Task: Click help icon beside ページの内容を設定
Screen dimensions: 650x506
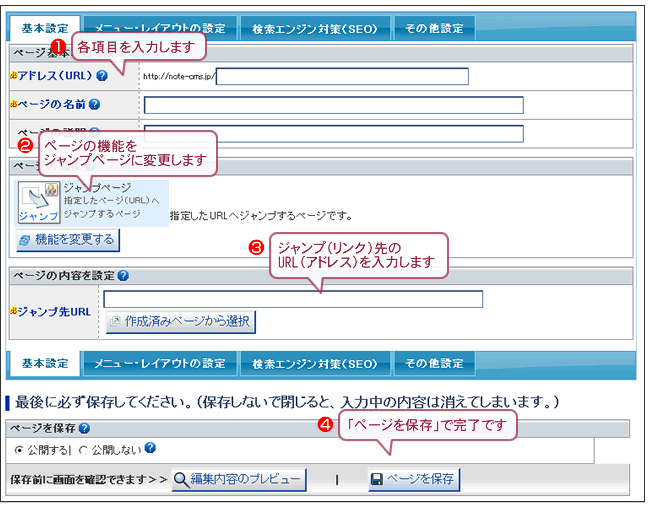Action: [123, 276]
